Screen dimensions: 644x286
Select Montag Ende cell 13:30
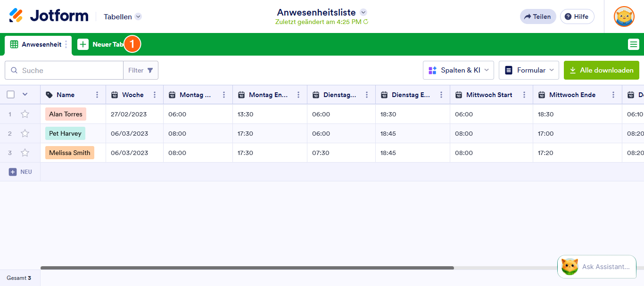(270, 114)
